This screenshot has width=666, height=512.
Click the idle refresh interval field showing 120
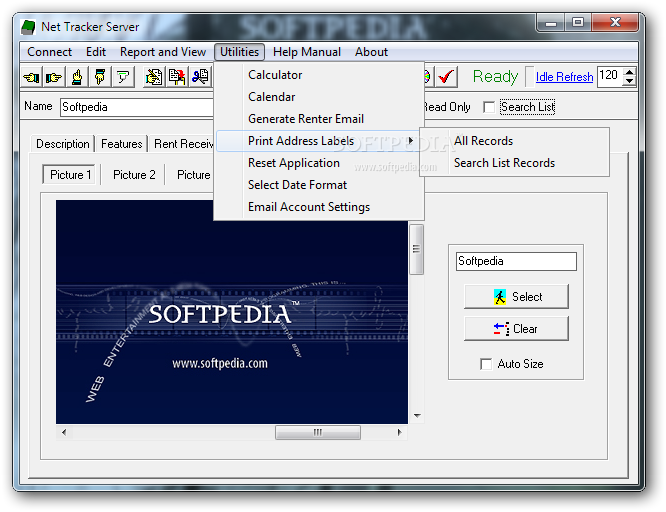click(x=610, y=77)
